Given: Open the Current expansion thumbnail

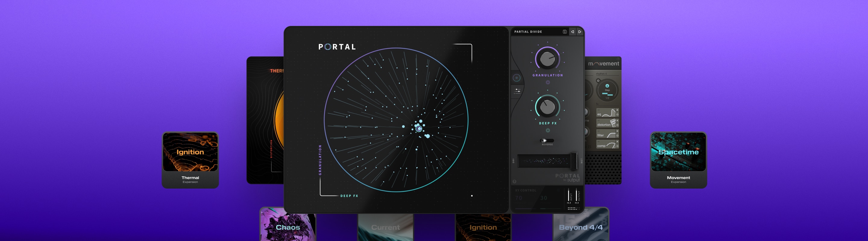Looking at the screenshot, I should tap(385, 227).
